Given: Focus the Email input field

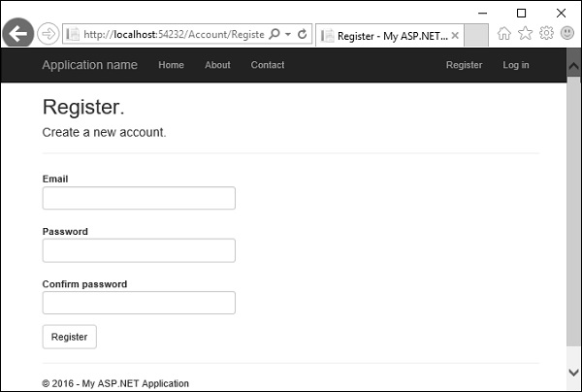Looking at the screenshot, I should (139, 198).
